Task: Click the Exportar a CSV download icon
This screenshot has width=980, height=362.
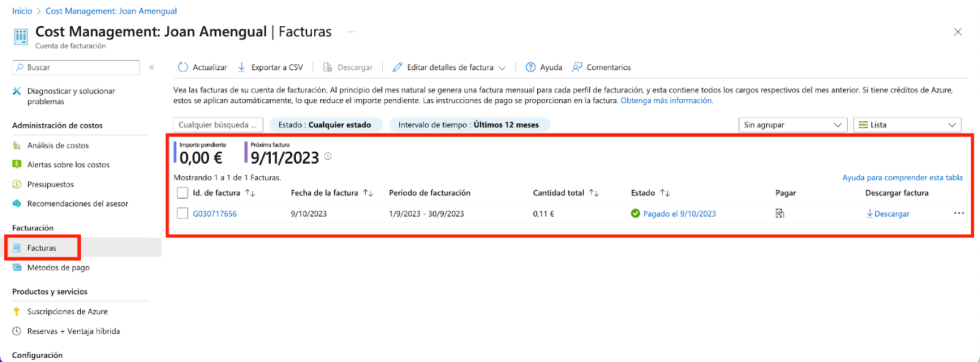Action: pyautogui.click(x=242, y=67)
